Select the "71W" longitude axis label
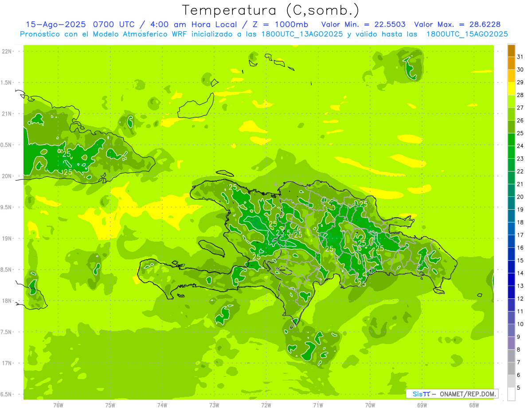Screen dimensions: 532x411 [x=318, y=405]
